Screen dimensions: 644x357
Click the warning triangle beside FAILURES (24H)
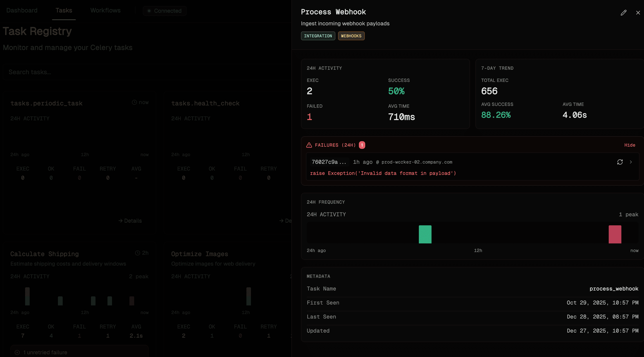[309, 145]
